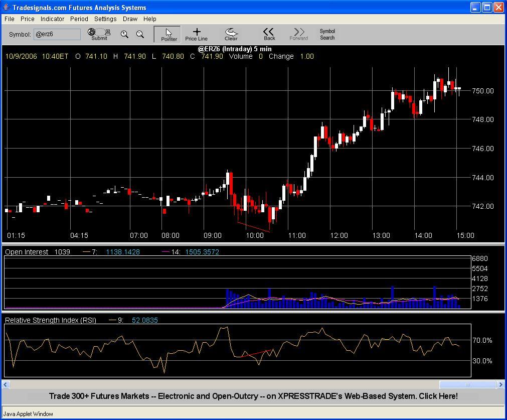507x420 pixels.
Task: Activate the Price Line tool
Action: tap(196, 34)
